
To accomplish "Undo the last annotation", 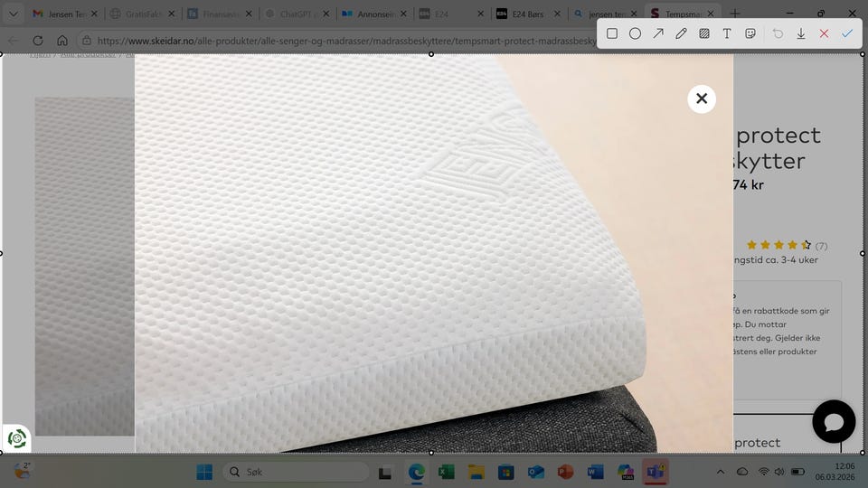I will (x=778, y=33).
